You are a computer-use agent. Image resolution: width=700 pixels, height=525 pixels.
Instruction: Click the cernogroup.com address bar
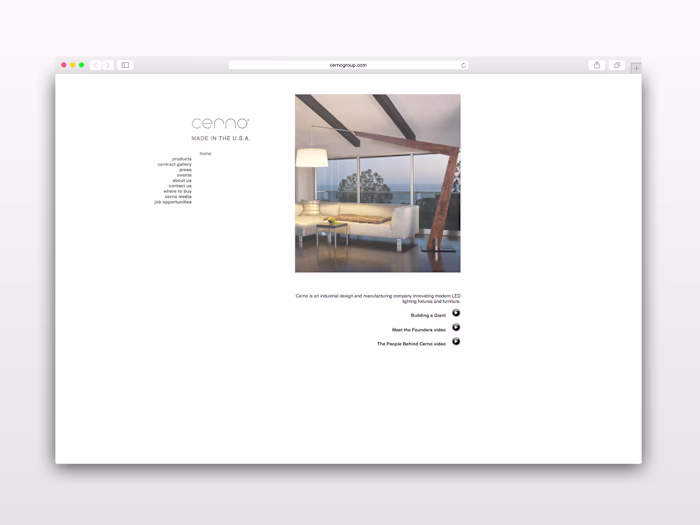348,65
